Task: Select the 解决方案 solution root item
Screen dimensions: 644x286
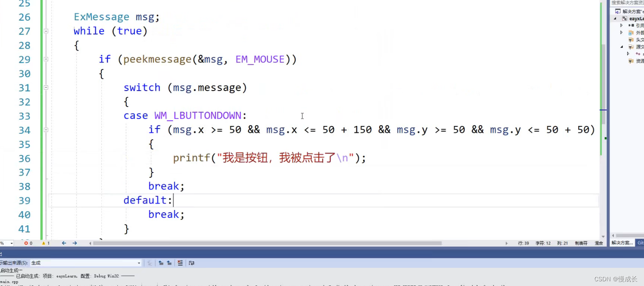Action: pos(630,11)
